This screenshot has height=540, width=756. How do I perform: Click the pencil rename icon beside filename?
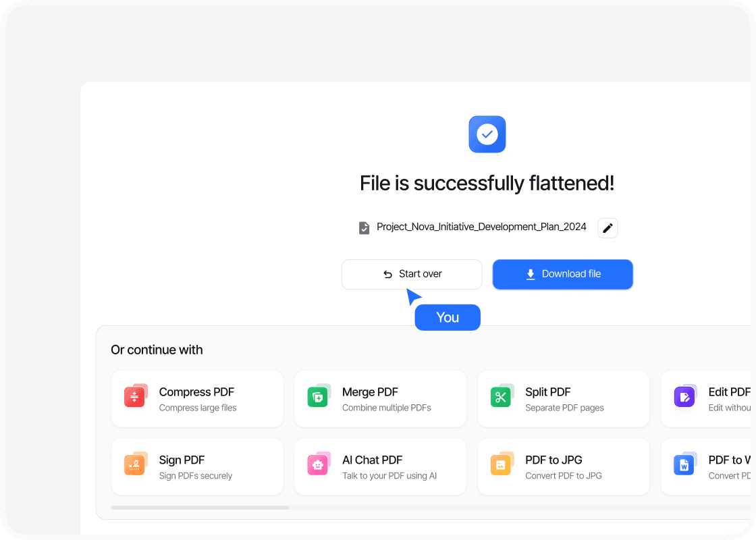[x=607, y=228]
